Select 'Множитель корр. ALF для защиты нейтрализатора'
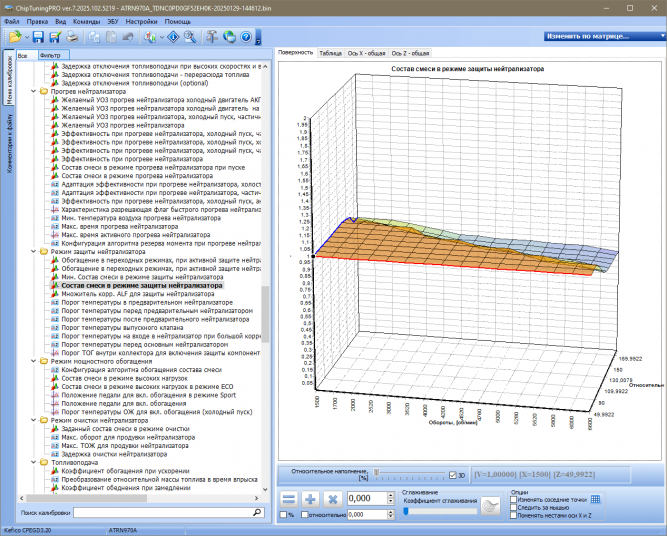This screenshot has height=536, width=667. (x=138, y=294)
